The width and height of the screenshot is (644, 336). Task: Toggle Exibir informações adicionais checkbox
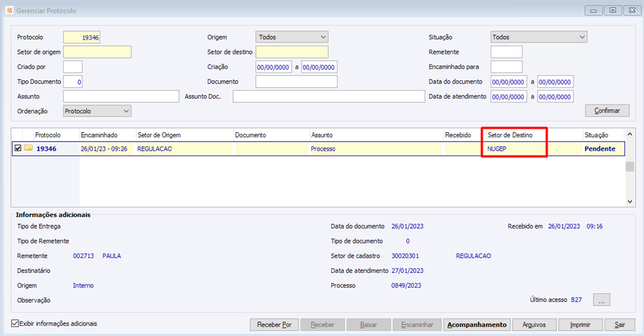click(x=15, y=324)
